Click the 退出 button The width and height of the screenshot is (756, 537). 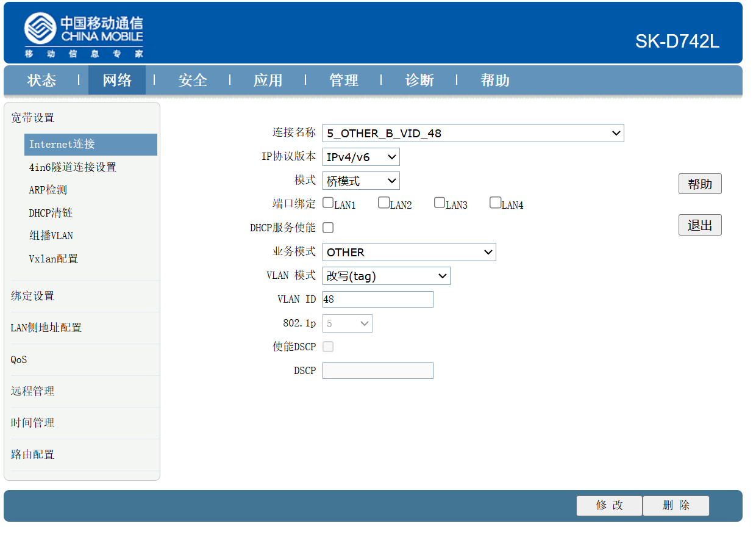pyautogui.click(x=700, y=225)
